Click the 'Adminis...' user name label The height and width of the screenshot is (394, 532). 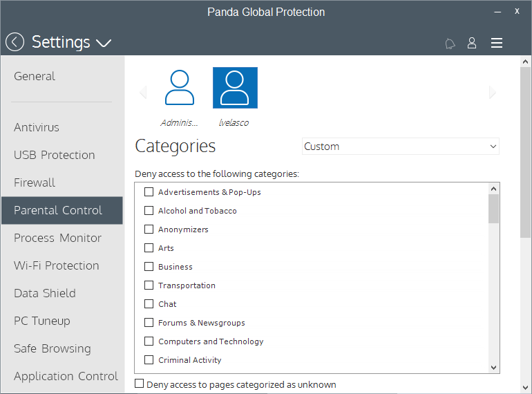[179, 123]
